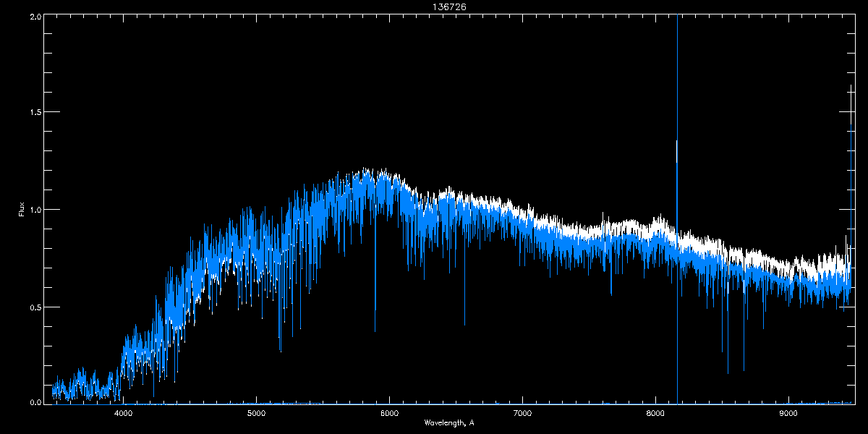This screenshot has height=434, width=868.
Task: Click the Flux y-axis label
Action: [21, 210]
